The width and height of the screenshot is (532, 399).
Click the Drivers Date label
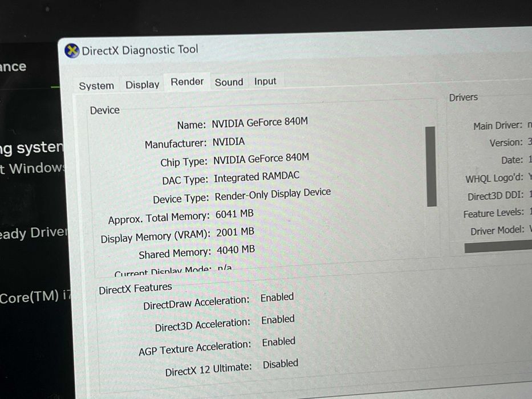(x=512, y=160)
